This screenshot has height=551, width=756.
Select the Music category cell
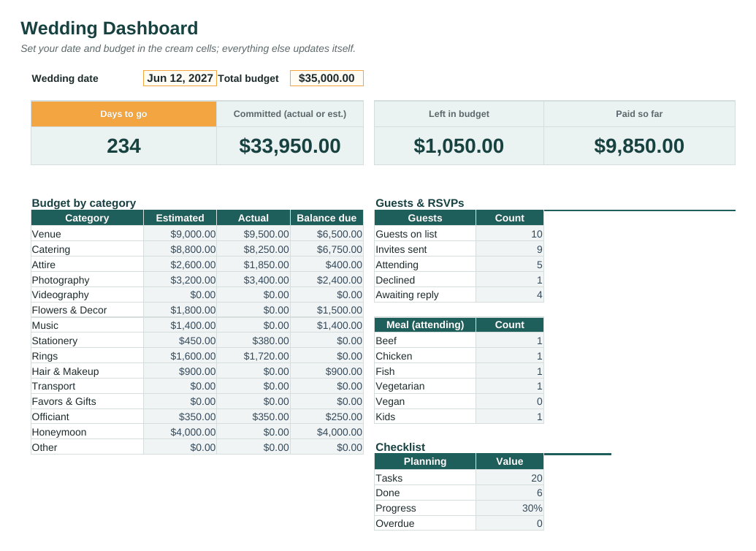pos(87,326)
